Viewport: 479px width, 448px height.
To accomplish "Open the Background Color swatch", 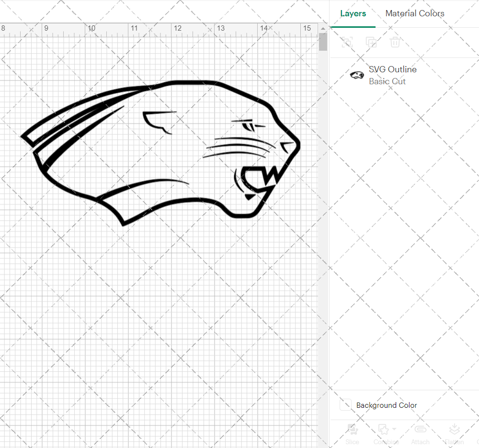I will [x=345, y=404].
